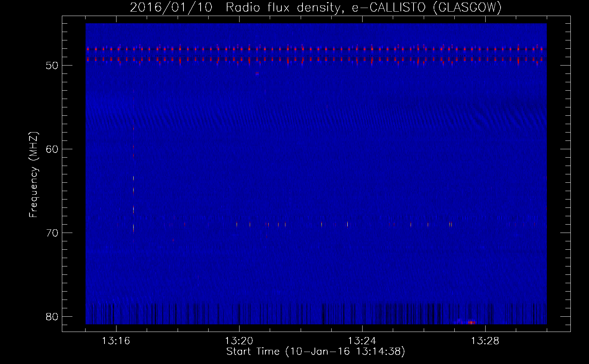Image resolution: width=589 pixels, height=364 pixels.
Task: Click the 'Start Time (10-Jan-16 13:14:38)' label
Action: [x=316, y=352]
